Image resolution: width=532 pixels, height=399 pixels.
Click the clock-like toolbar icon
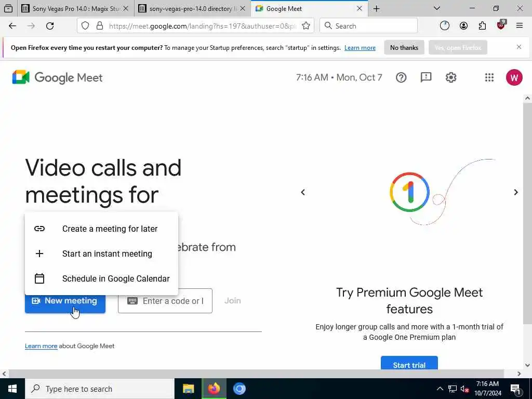point(445,26)
